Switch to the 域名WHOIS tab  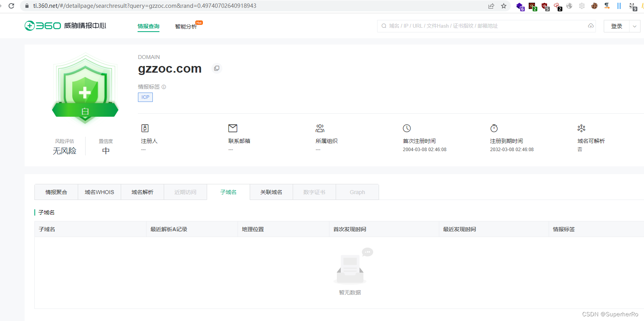pyautogui.click(x=99, y=192)
